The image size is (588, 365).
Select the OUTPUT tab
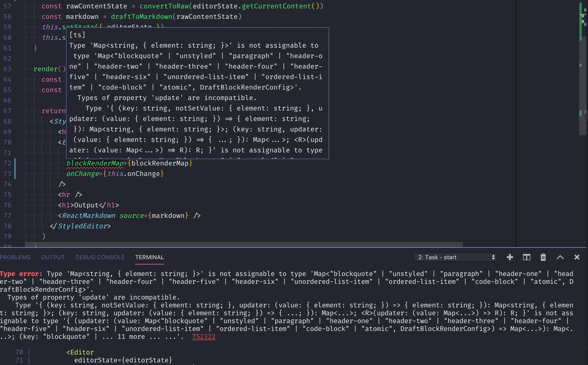point(53,257)
